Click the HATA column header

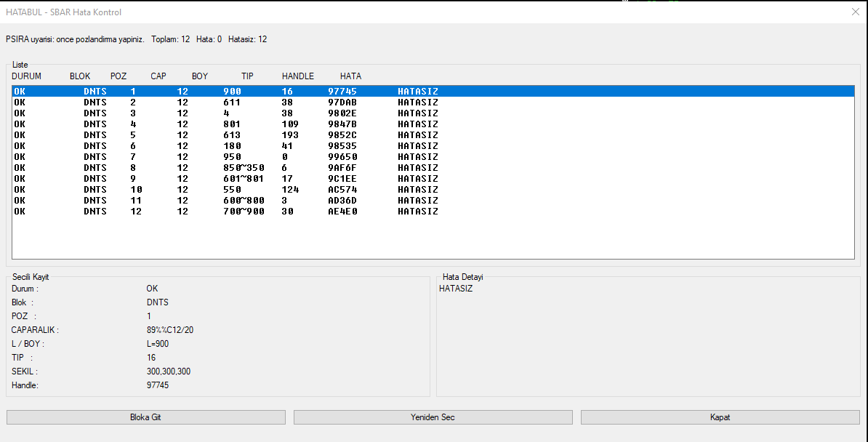tap(350, 76)
